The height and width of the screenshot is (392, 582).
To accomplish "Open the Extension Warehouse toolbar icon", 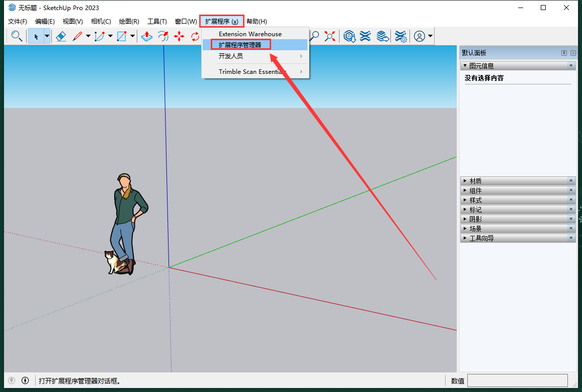I will coord(365,36).
